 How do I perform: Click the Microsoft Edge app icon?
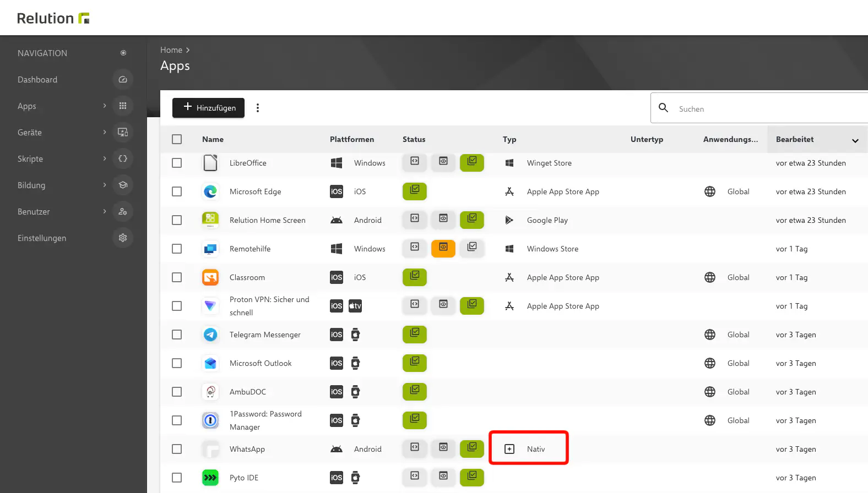[210, 191]
